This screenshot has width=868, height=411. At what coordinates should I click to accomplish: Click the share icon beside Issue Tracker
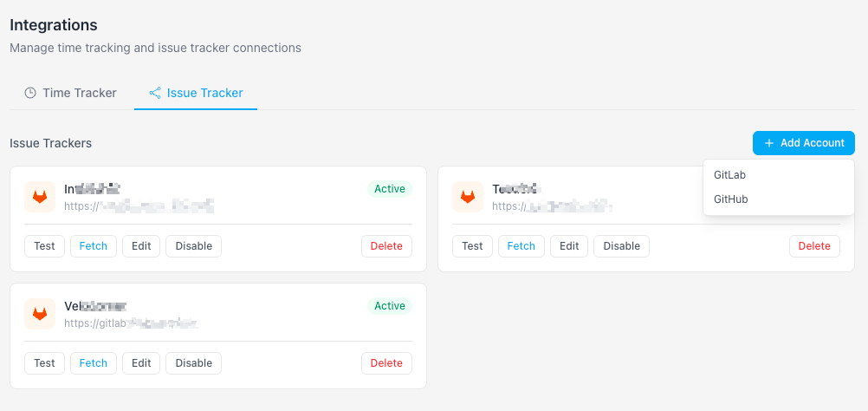coord(155,93)
